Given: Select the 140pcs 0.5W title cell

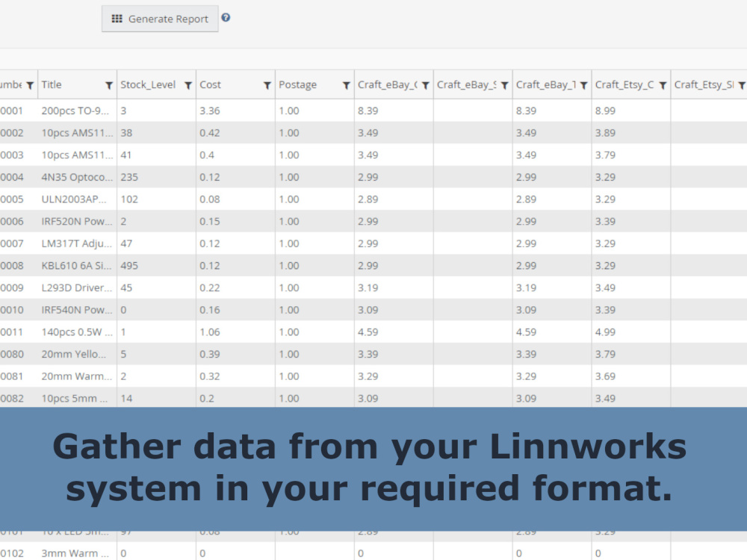Looking at the screenshot, I should pos(77,332).
